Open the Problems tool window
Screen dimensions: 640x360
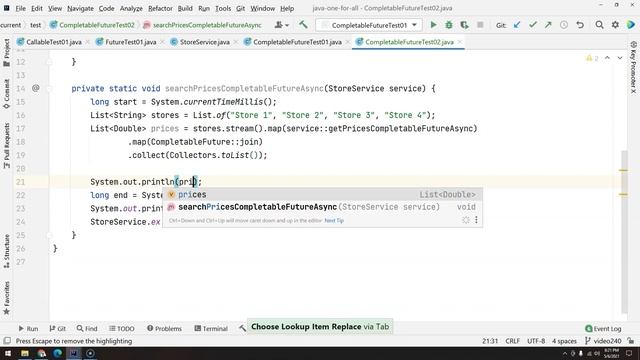(x=164, y=329)
